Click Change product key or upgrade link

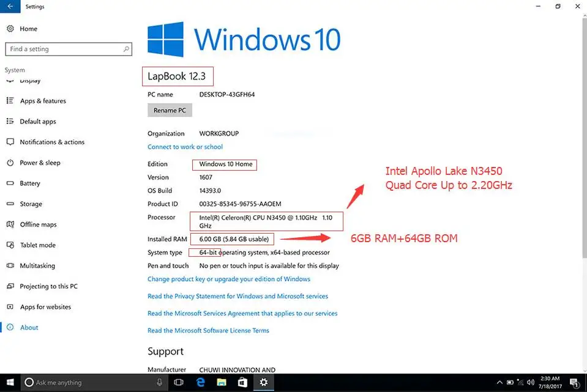point(229,279)
